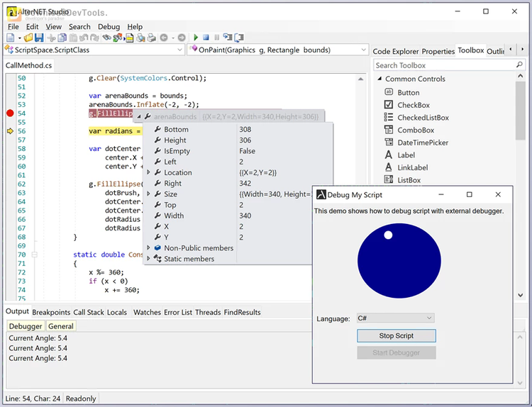The height and width of the screenshot is (407, 532).
Task: Select the DateTimePicker toolbox item
Action: (423, 143)
